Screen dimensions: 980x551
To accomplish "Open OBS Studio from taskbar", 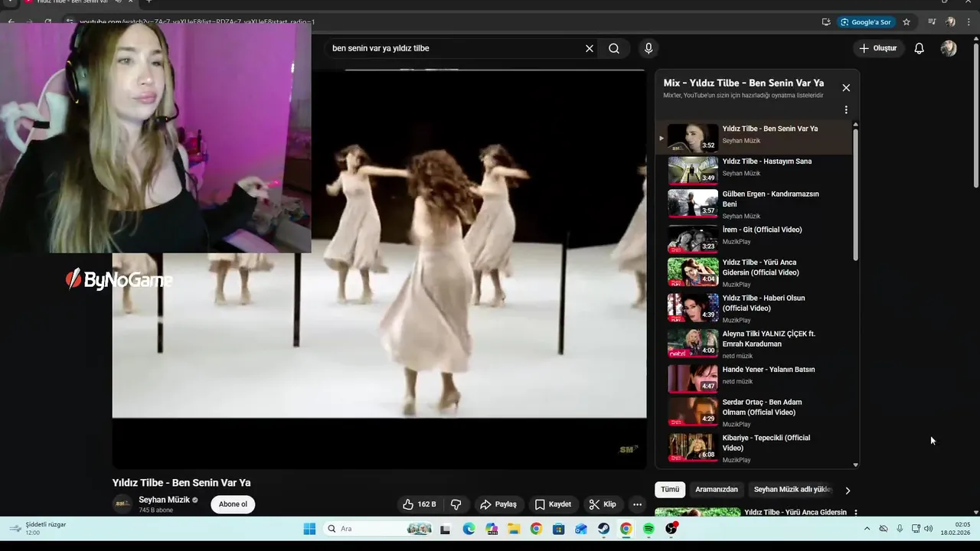I will point(671,529).
